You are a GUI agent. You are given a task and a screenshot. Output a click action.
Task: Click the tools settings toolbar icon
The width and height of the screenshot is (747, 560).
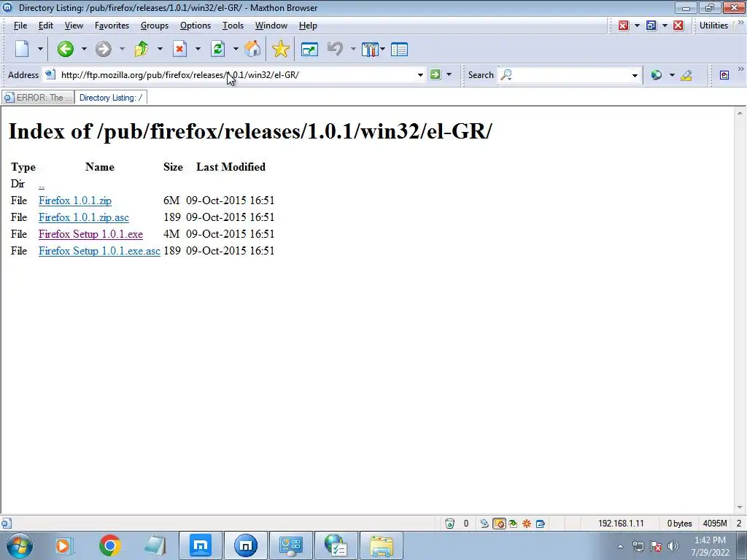pyautogui.click(x=370, y=50)
